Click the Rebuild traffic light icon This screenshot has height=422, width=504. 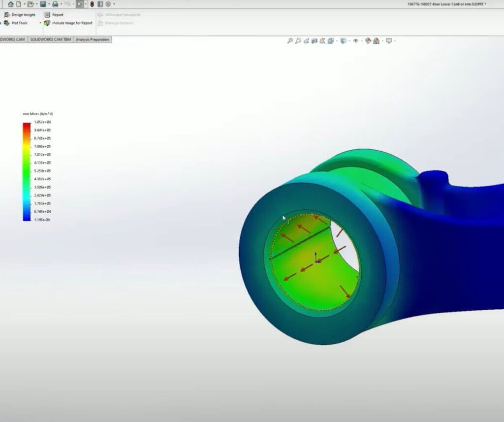[92, 4]
